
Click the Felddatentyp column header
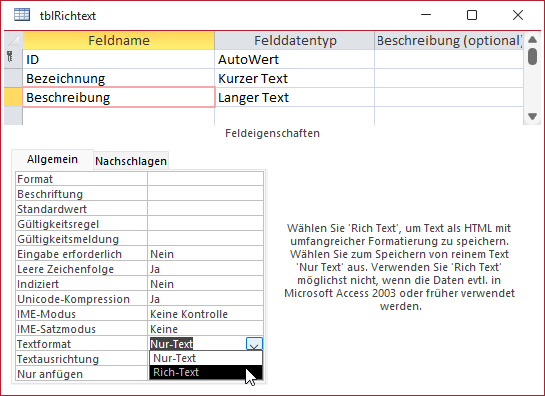pyautogui.click(x=295, y=40)
